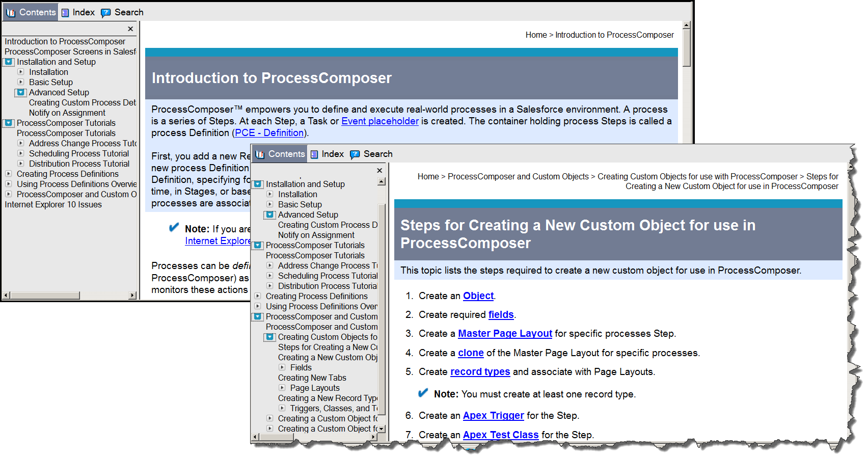Image resolution: width=868 pixels, height=455 pixels.
Task: Click the vertical scrollbar thumb in the back window
Action: (687, 47)
